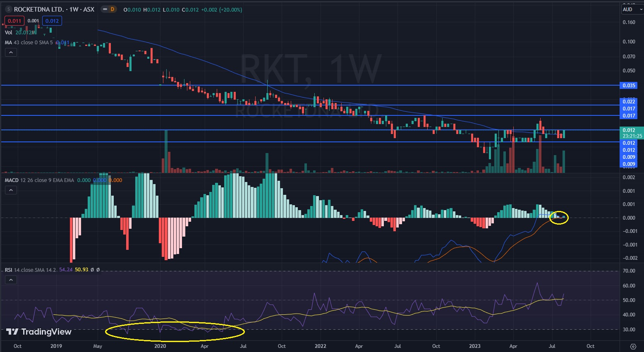Click the blue 0.012 buy price button
The width and height of the screenshot is (644, 352).
tap(52, 21)
